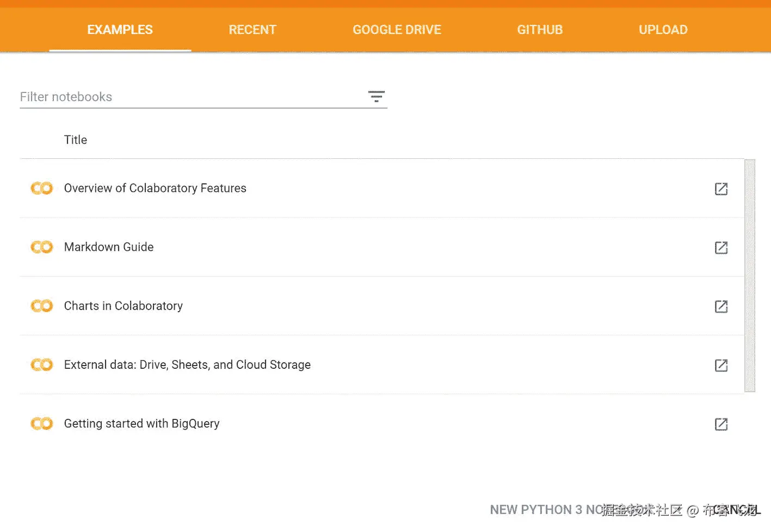Open the GitHub tab
The width and height of the screenshot is (771, 532).
point(540,30)
